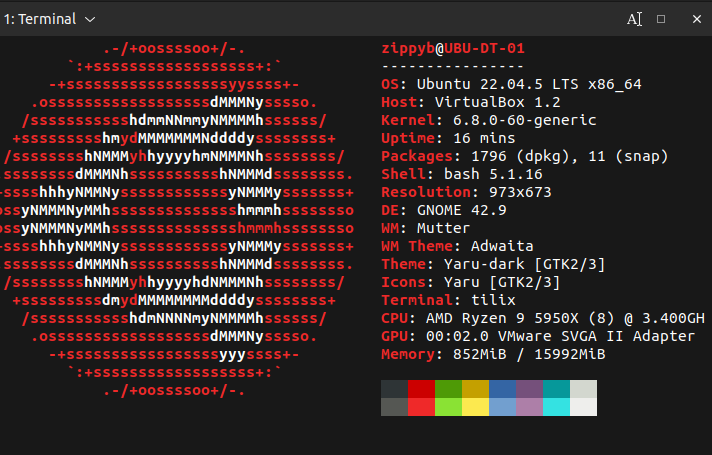Click the Packages value "1796 (dpkg), 11 (snap)"
Screen dimensions: 712x455
[570, 157]
